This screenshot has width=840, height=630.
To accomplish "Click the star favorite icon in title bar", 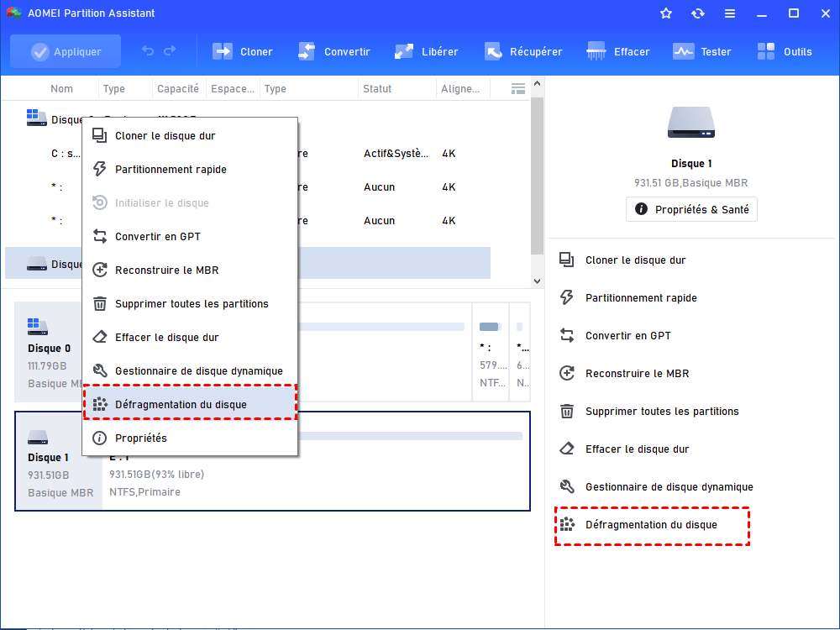I will pos(666,13).
